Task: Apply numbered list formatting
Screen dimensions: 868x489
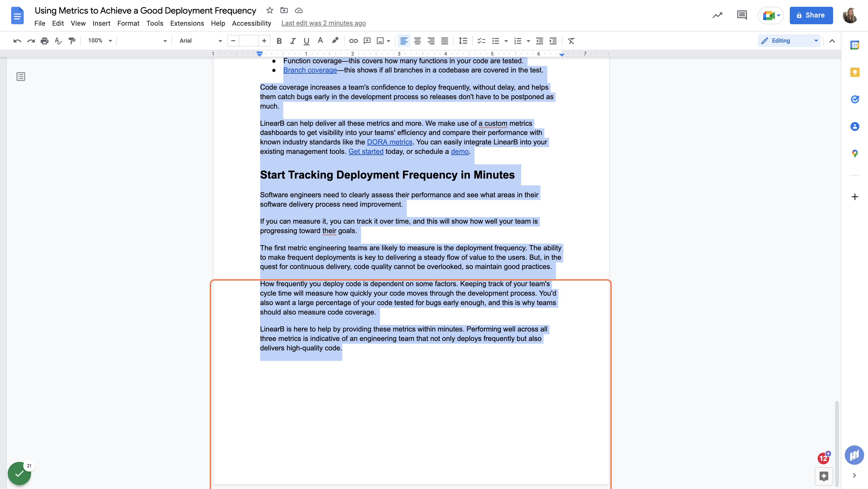Action: tap(518, 41)
